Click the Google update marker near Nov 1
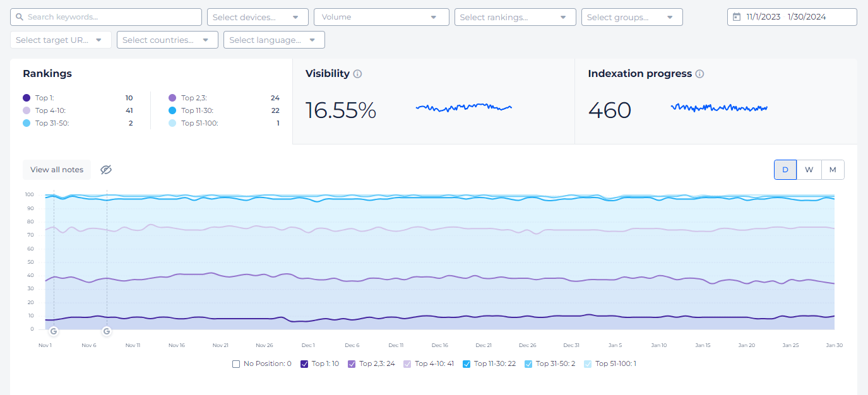This screenshot has height=395, width=868. [54, 331]
